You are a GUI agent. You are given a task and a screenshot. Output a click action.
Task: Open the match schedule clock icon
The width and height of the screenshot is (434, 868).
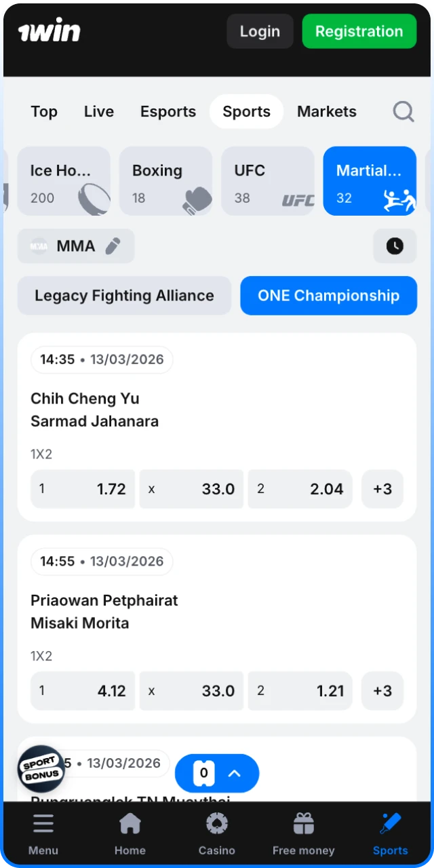(x=395, y=245)
